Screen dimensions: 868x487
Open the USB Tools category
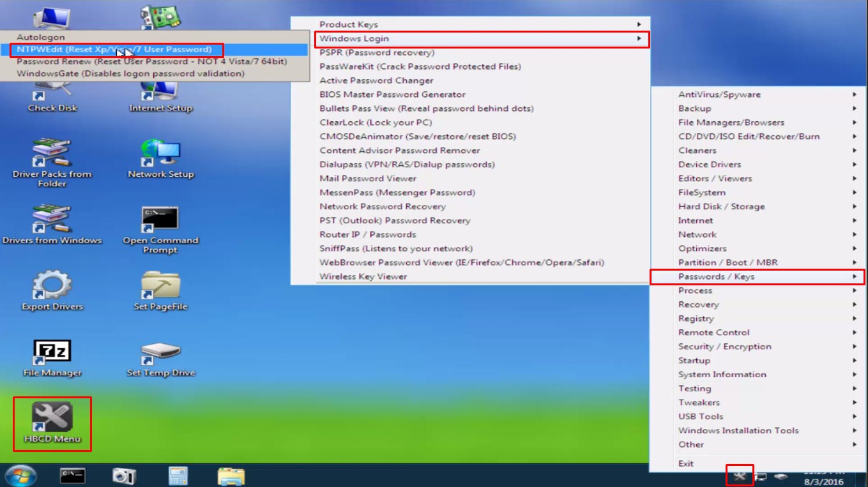pos(757,417)
